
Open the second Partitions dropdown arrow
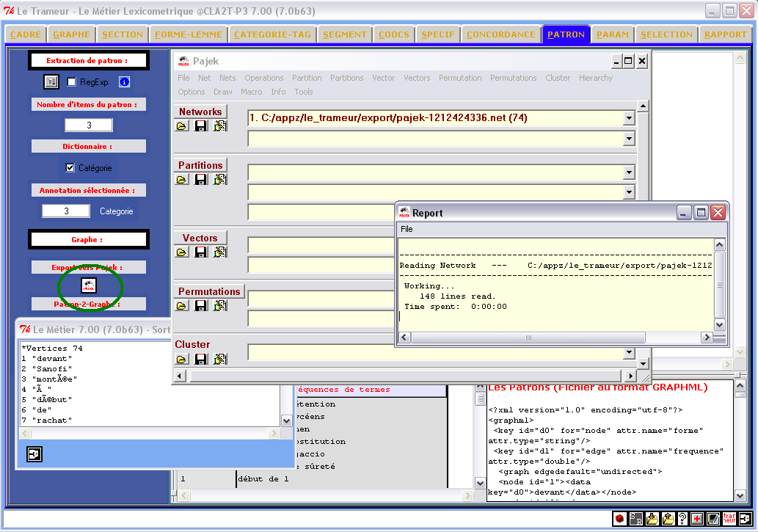[628, 192]
